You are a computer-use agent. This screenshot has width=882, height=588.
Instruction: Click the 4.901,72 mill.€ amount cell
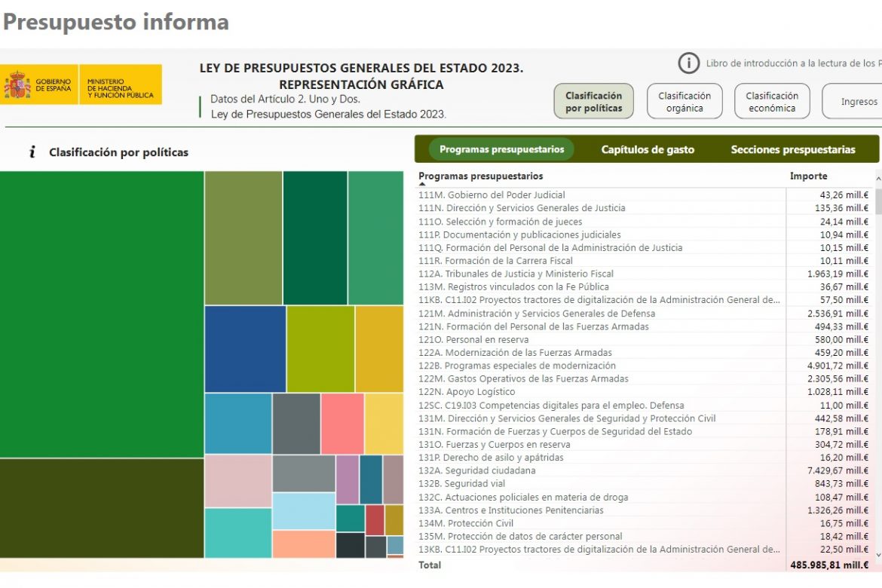point(838,365)
